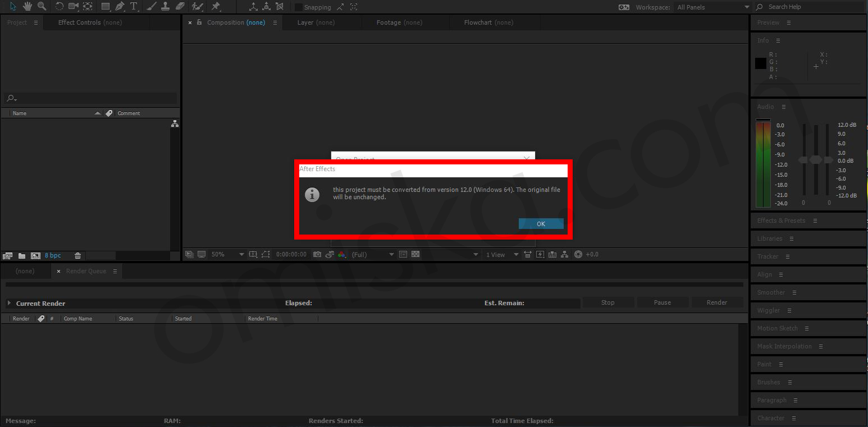868x427 pixels.
Task: Select the Brush tool
Action: (152, 7)
